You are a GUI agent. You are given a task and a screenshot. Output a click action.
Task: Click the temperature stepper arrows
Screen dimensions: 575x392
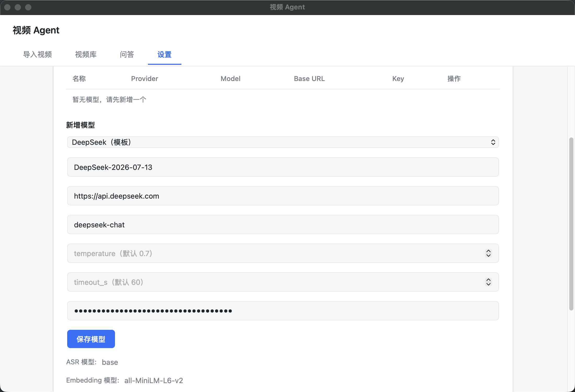click(488, 253)
